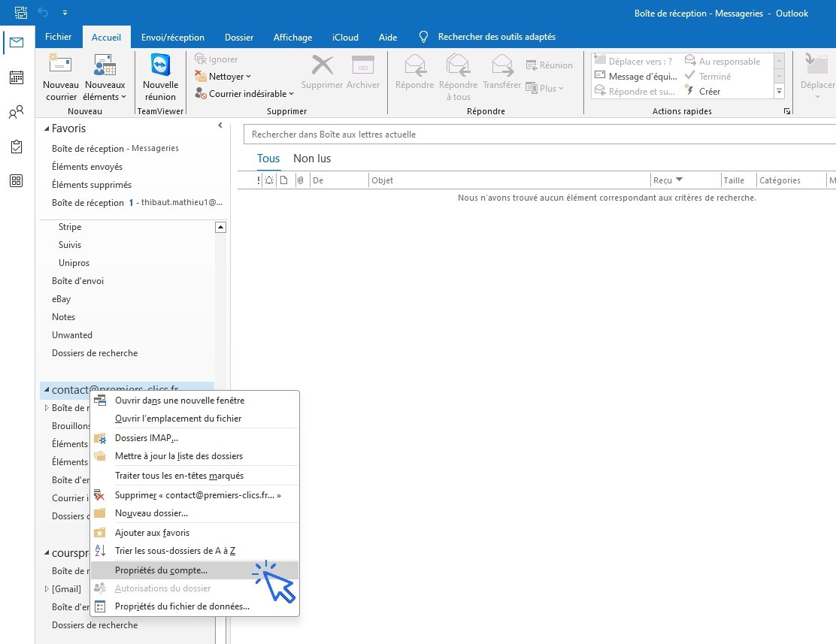
Task: Choose Mettre à jour la liste des dossiers
Action: [195, 456]
